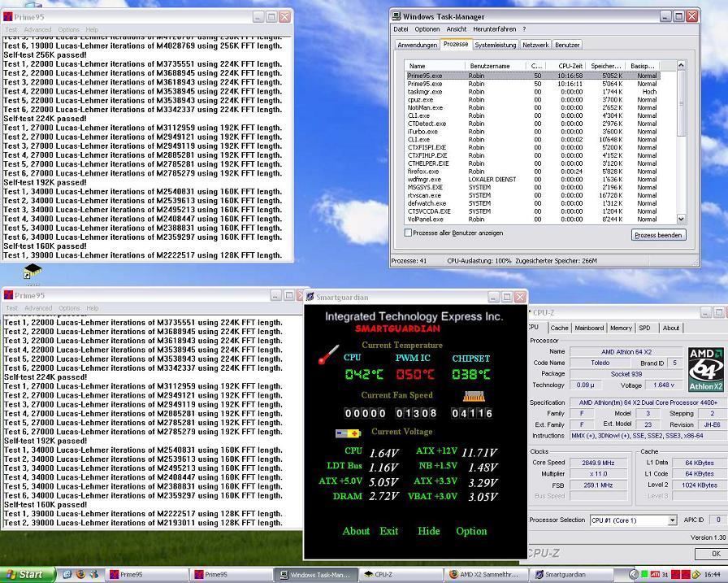Sort processes by the 'Name' column header

pos(435,66)
